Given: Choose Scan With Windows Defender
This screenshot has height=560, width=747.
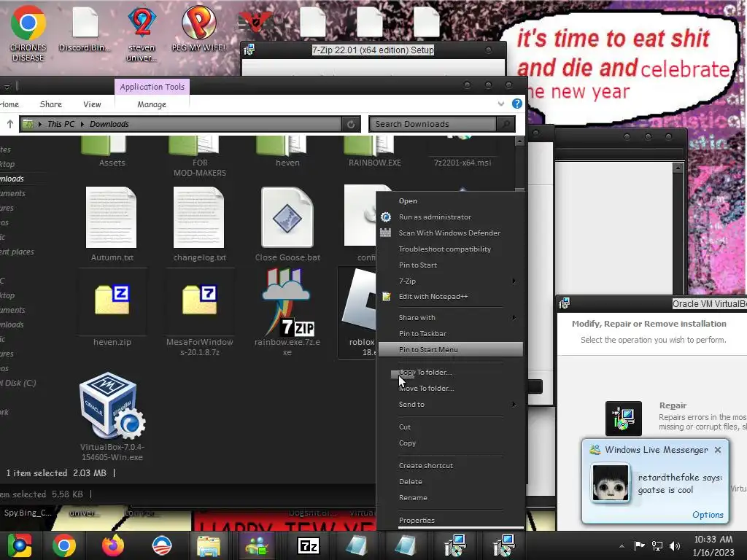Looking at the screenshot, I should (451, 233).
